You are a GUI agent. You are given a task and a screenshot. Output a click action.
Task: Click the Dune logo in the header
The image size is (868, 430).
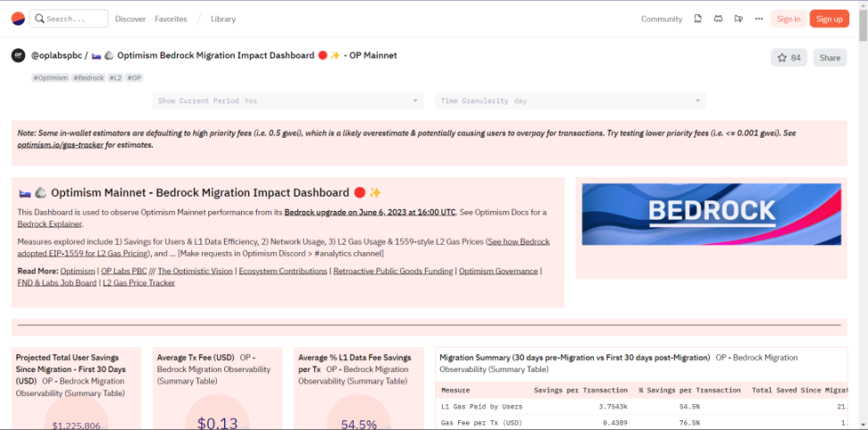pos(18,19)
